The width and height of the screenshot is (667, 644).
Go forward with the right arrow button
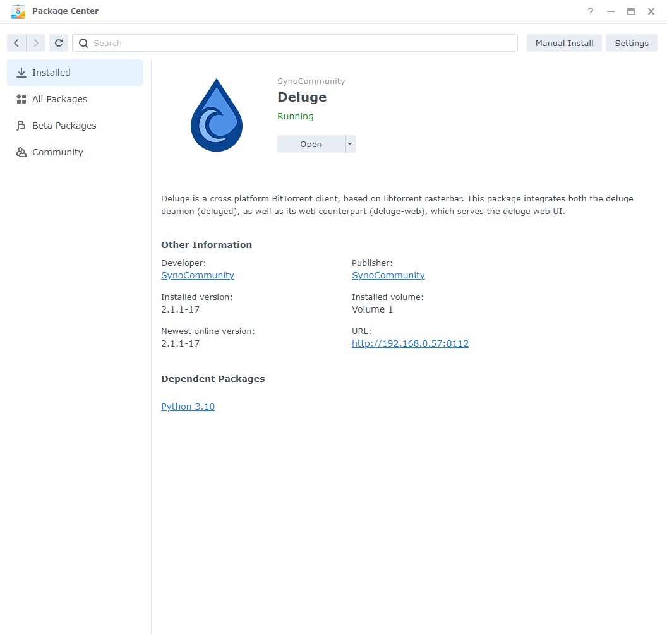point(36,43)
